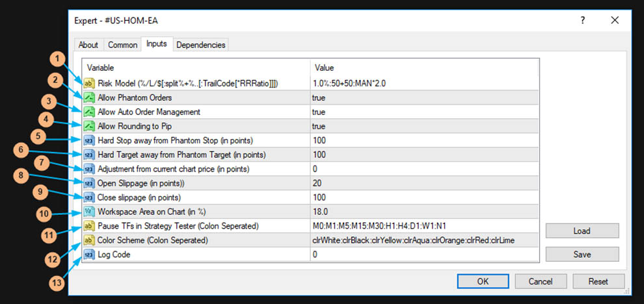Screen dimensions: 644x304
Task: Click the integer icon beside Hard Stop row
Action: coord(88,140)
